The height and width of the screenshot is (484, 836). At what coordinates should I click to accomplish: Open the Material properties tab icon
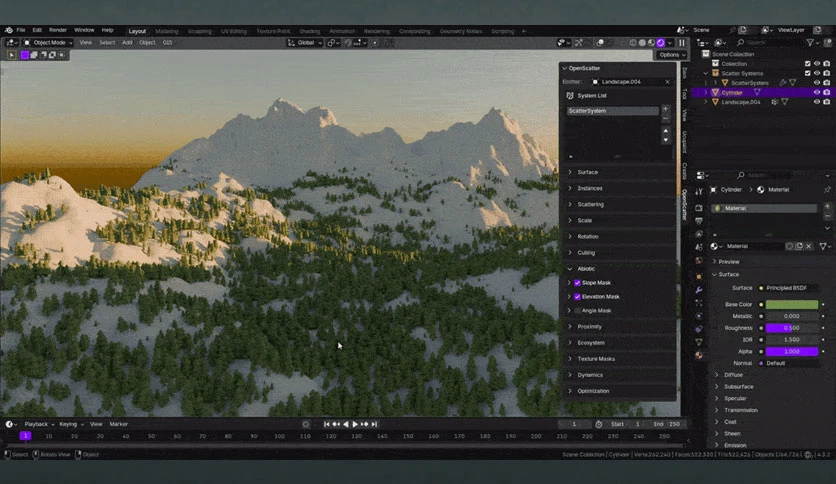pos(699,355)
